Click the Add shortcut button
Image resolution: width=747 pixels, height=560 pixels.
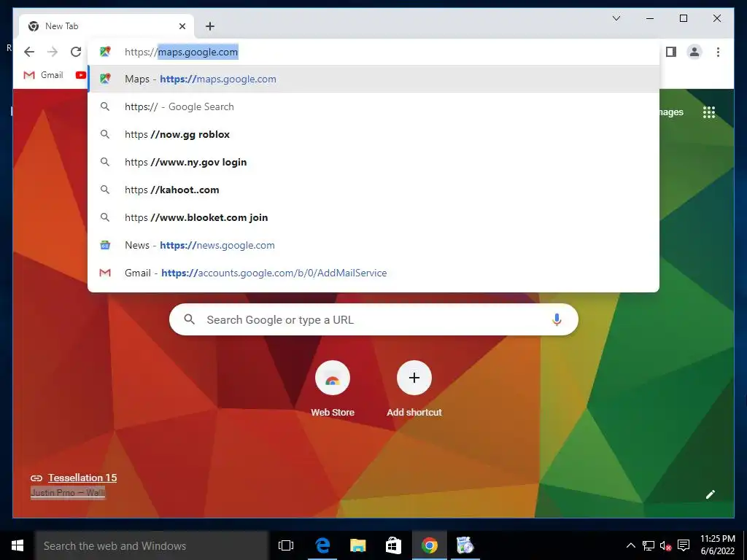414,389
